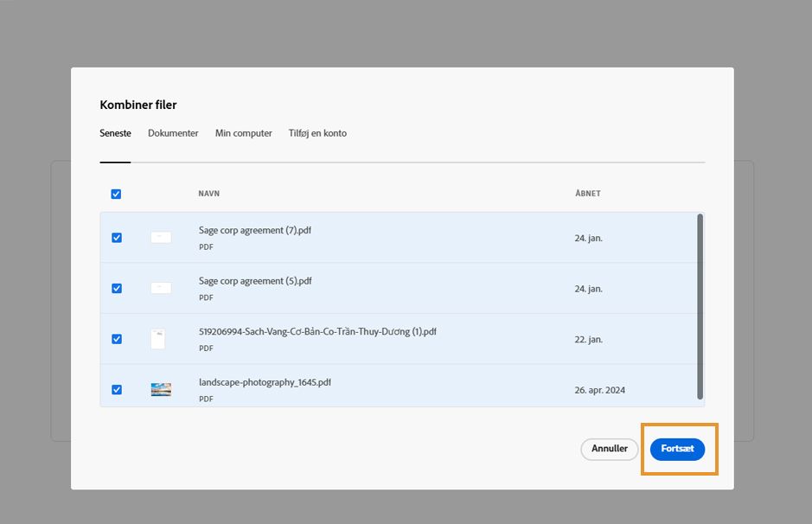
Task: Toggle the select-all checkbox in header
Action: coord(116,194)
